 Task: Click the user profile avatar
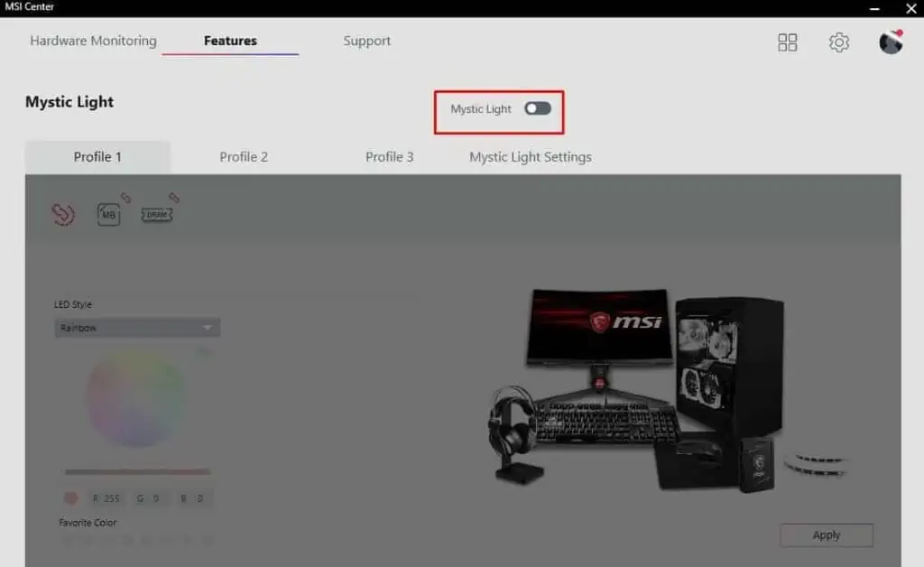[891, 42]
